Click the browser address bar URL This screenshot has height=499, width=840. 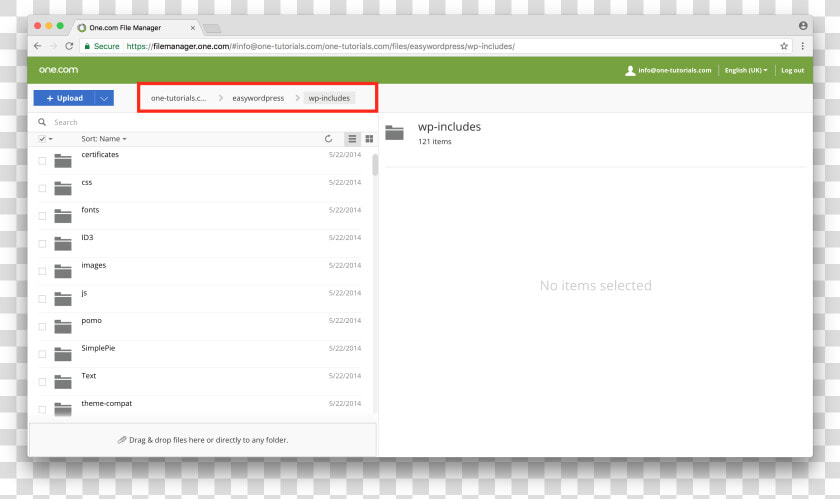(320, 46)
